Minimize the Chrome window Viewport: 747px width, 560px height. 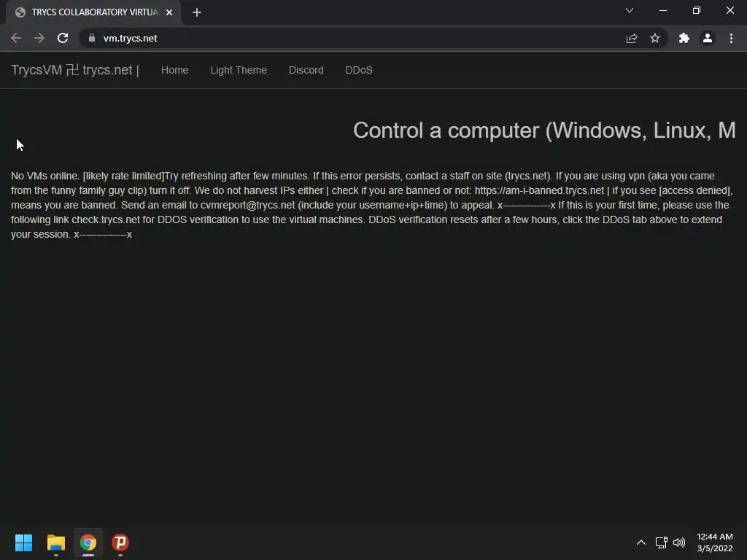(662, 10)
